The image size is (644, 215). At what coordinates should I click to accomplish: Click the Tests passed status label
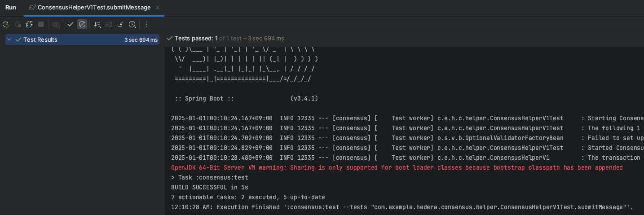coord(196,39)
